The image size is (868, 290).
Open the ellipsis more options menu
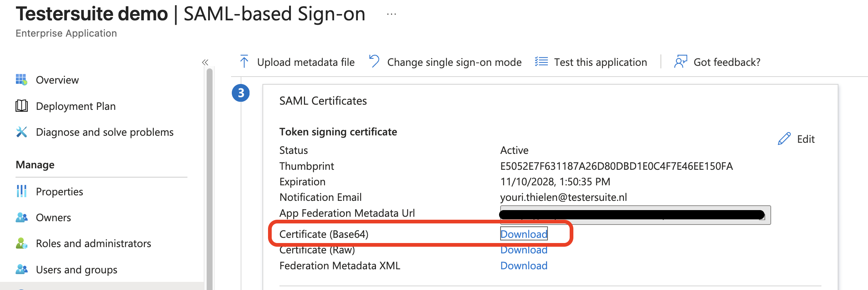[x=391, y=14]
